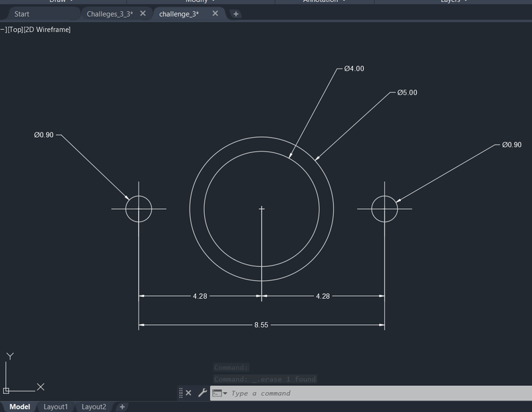
Task: Switch to Layout1
Action: click(56, 406)
